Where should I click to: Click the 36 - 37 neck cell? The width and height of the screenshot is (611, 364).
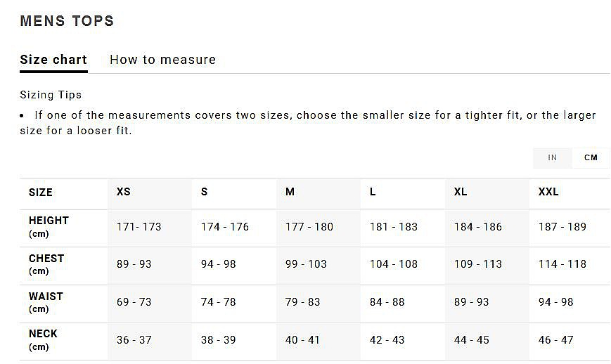[134, 340]
